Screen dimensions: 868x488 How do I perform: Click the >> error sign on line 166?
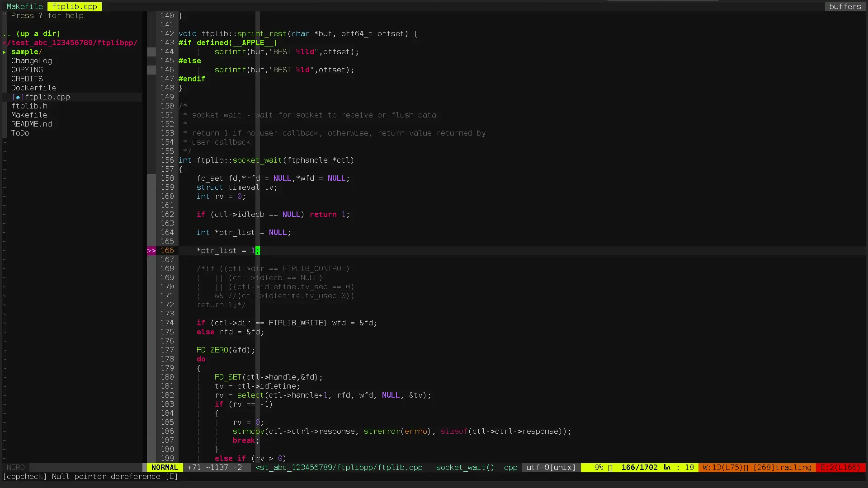click(x=151, y=250)
